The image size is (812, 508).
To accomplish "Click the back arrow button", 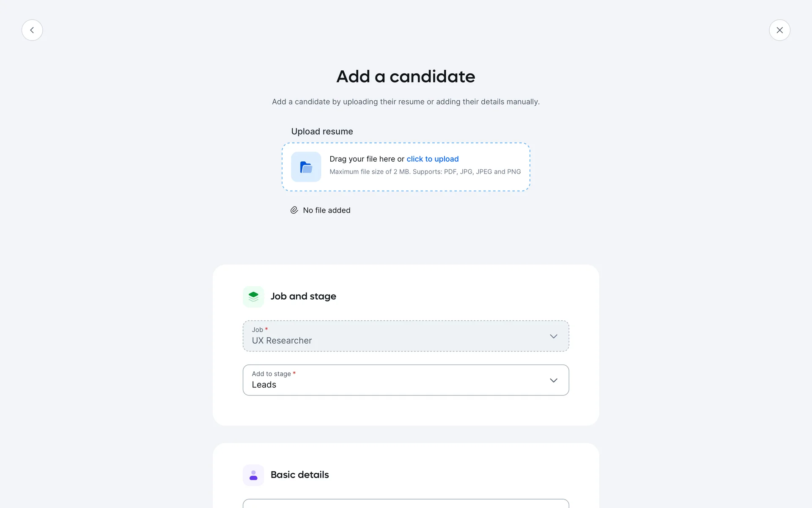I will click(x=32, y=30).
